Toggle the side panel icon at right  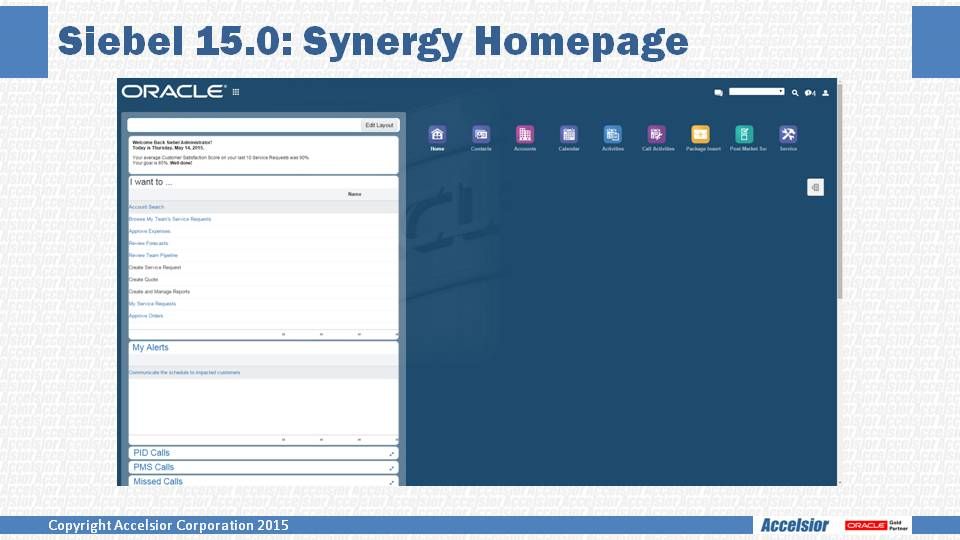pyautogui.click(x=815, y=187)
